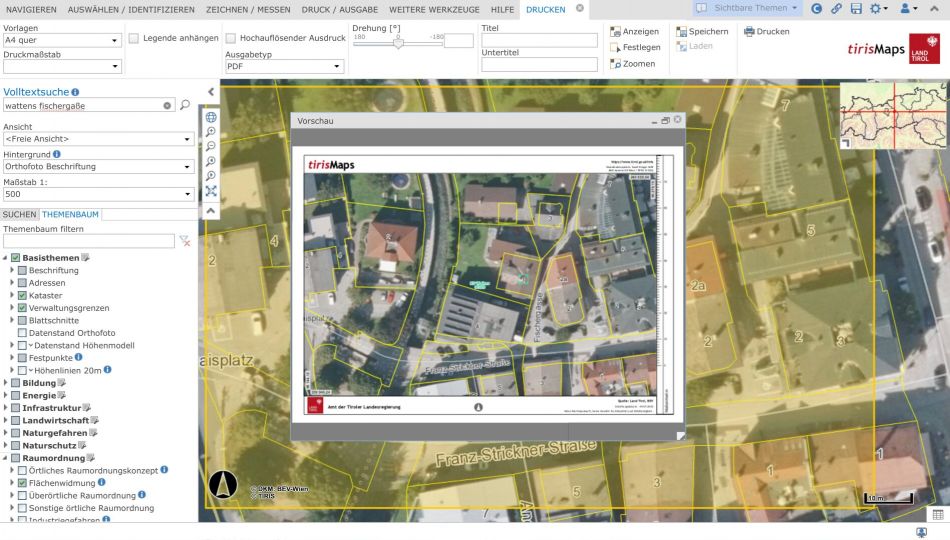Screen dimensions: 950x540
Task: Click the Drehung rotation slider handle
Action: tap(398, 43)
